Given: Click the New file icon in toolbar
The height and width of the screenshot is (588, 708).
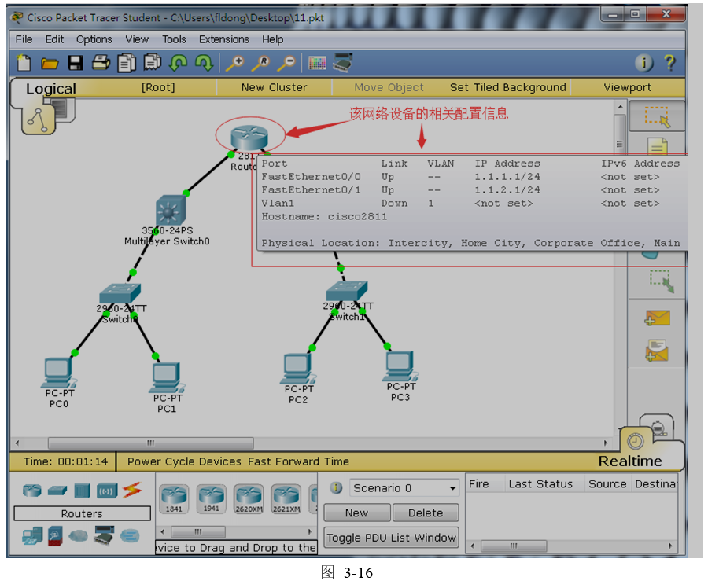Looking at the screenshot, I should (x=24, y=63).
